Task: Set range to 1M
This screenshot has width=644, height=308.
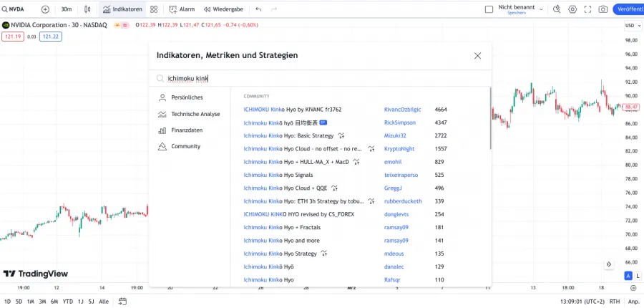Action: coord(30,302)
